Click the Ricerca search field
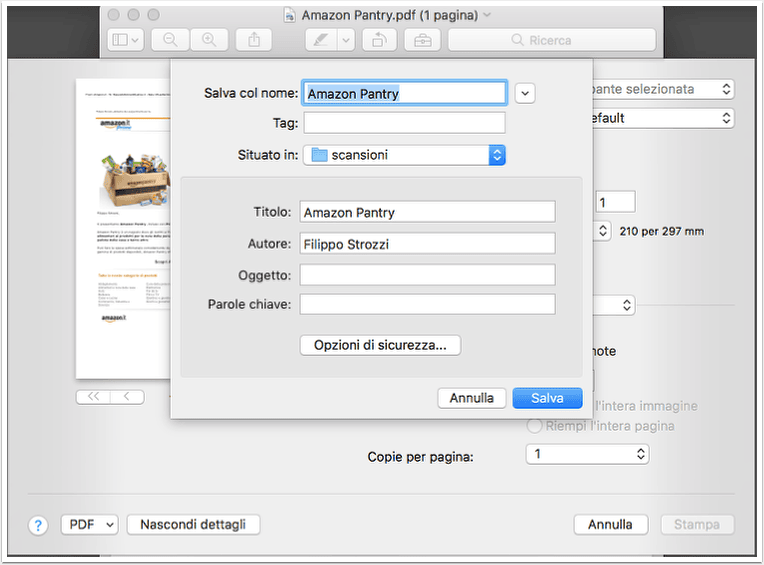 tap(552, 40)
